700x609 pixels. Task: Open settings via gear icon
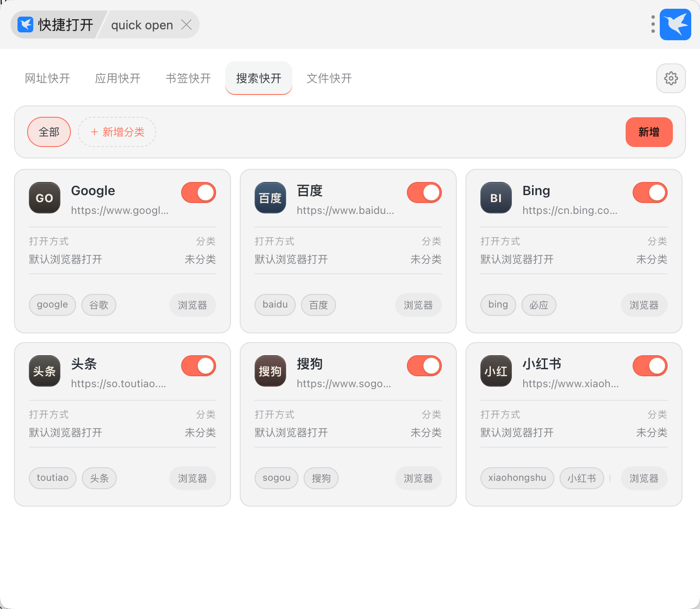(x=671, y=78)
